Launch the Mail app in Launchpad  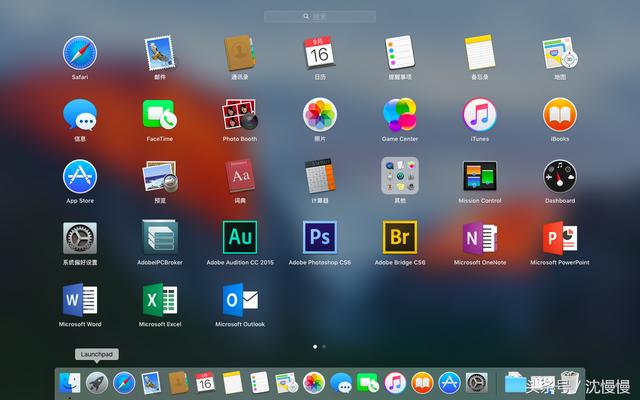(160, 53)
